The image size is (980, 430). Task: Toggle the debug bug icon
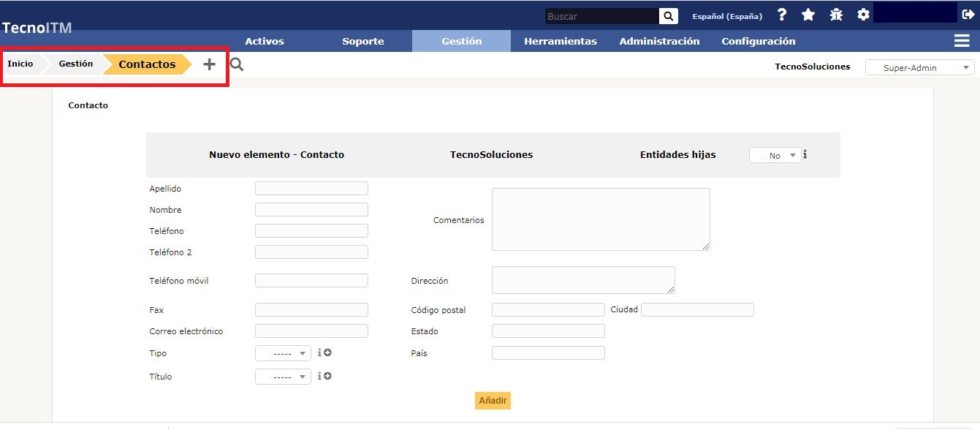click(836, 15)
